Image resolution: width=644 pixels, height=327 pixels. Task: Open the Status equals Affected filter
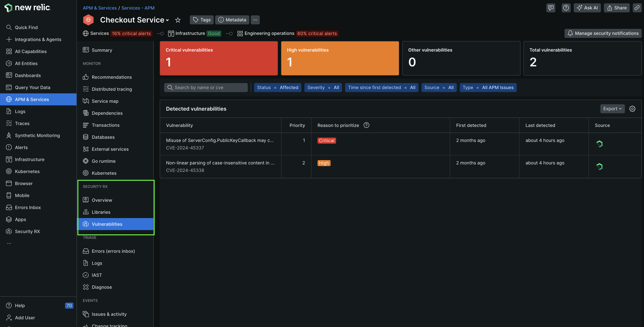(x=278, y=88)
